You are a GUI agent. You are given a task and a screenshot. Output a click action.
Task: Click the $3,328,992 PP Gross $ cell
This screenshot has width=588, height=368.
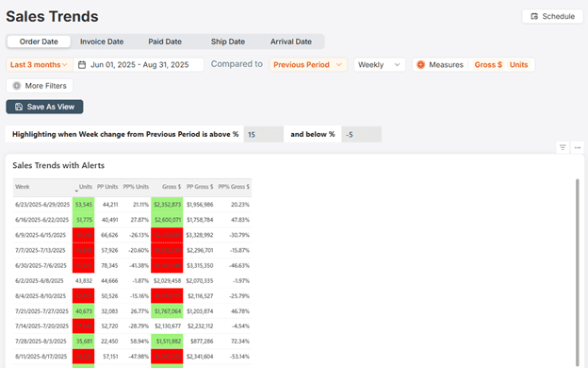(x=200, y=235)
